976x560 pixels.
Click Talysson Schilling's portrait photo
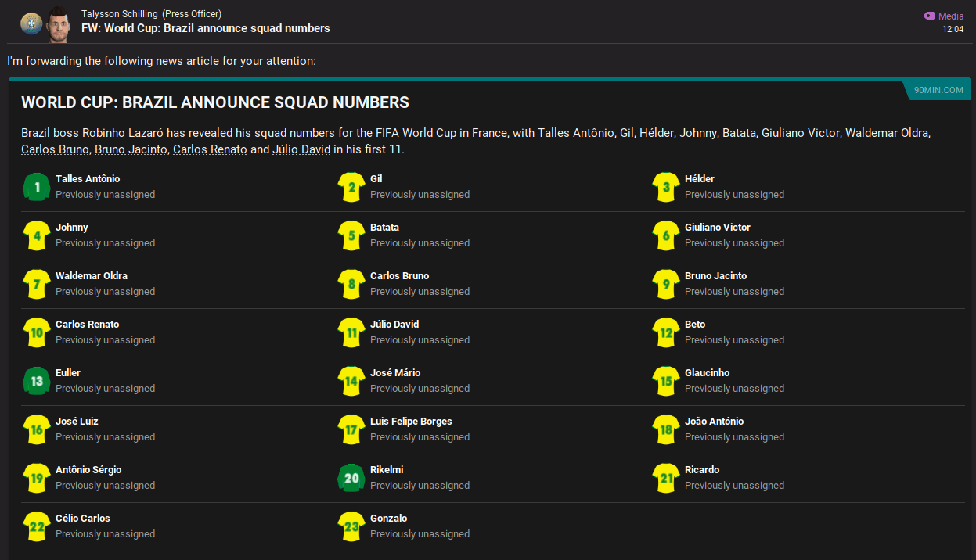tap(58, 25)
